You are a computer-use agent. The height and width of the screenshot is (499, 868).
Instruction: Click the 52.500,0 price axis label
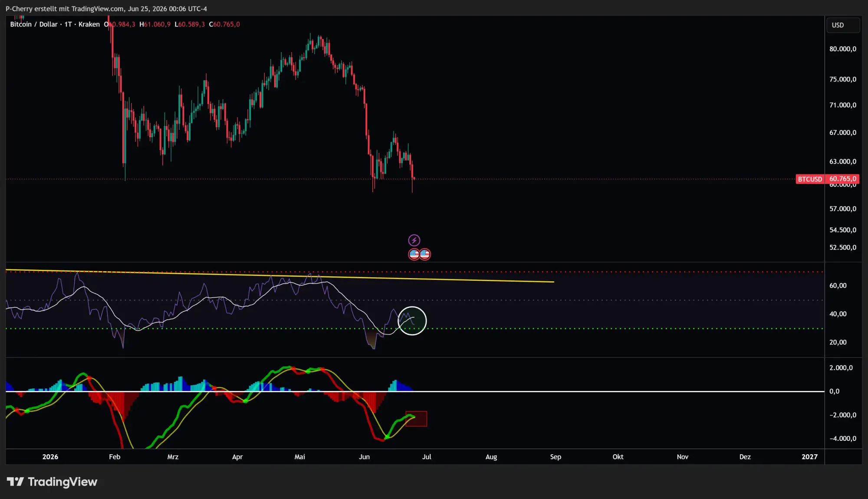[x=843, y=247]
